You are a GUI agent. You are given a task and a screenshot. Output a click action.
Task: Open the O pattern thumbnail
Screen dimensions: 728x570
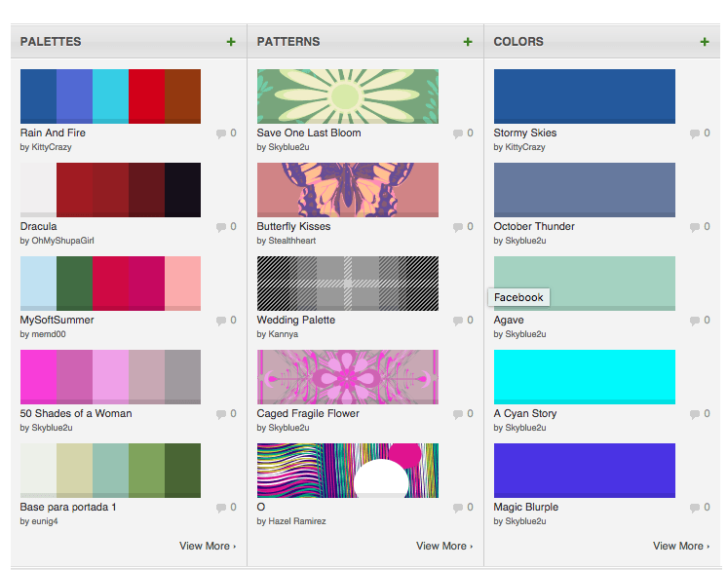pos(348,471)
